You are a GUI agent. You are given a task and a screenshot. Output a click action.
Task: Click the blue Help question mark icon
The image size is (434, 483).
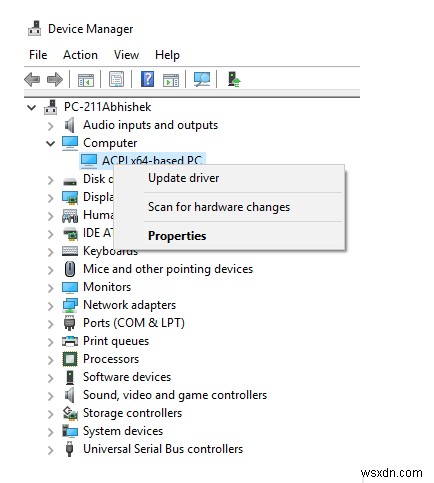click(147, 79)
